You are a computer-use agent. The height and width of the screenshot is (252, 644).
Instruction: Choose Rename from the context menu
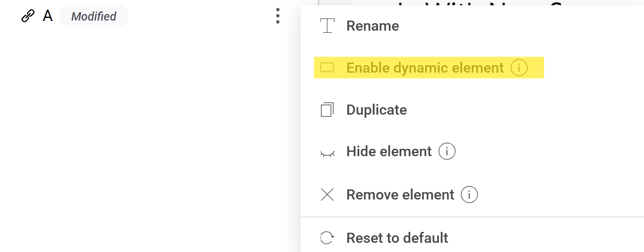pos(372,26)
